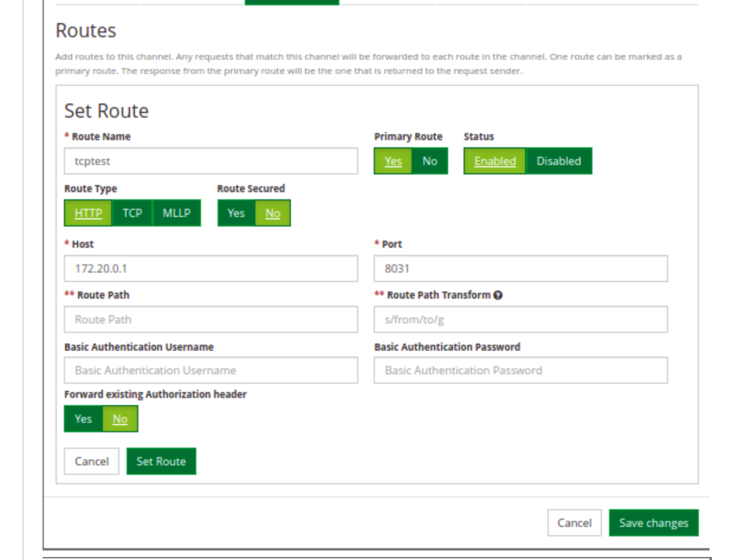The image size is (732, 560).
Task: Edit the Port field showing 8031
Action: (x=521, y=268)
